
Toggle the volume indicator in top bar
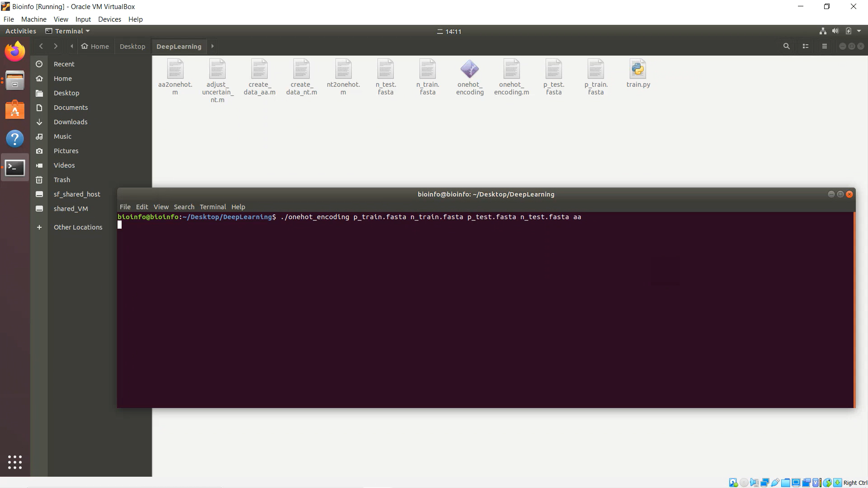click(x=835, y=31)
